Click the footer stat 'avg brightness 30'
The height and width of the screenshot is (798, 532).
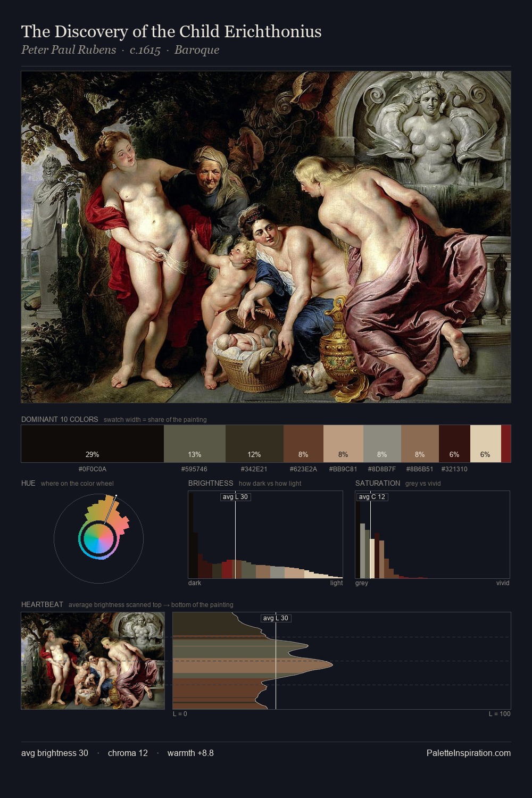(55, 753)
